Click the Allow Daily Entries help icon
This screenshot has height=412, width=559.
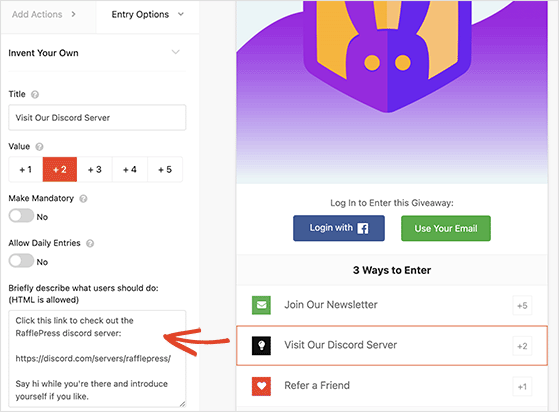tap(90, 243)
